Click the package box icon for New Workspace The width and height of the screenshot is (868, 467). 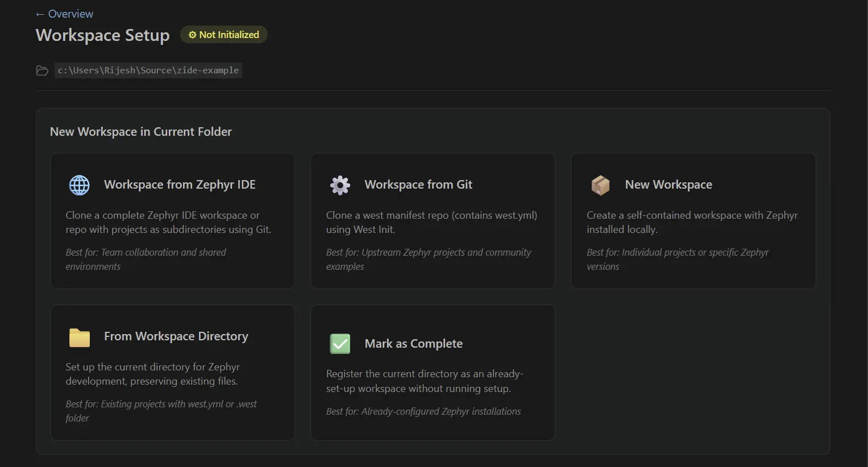[600, 185]
